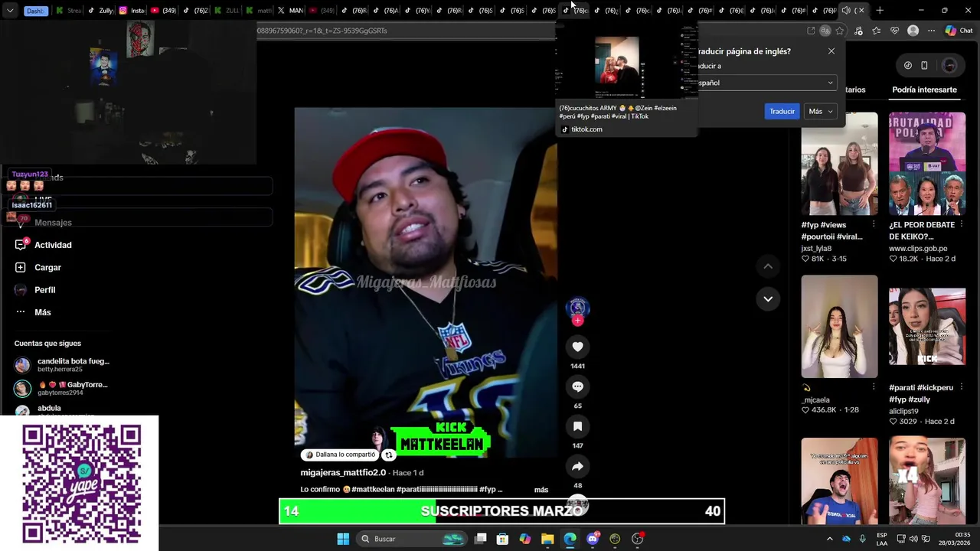Open the _mjcaela recommended video thumbnail
The image size is (980, 551).
click(x=839, y=326)
